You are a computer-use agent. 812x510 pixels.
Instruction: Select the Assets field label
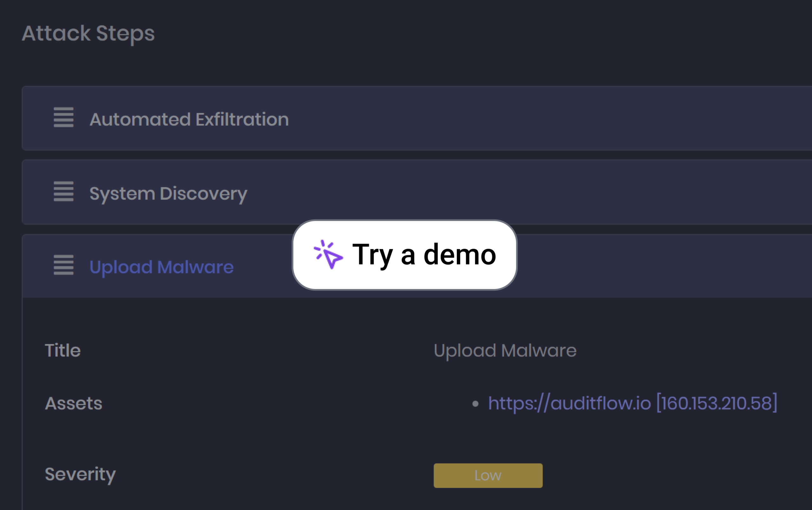pos(74,403)
